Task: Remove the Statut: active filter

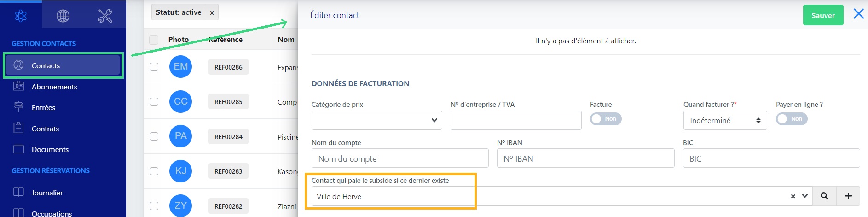Action: coord(212,12)
